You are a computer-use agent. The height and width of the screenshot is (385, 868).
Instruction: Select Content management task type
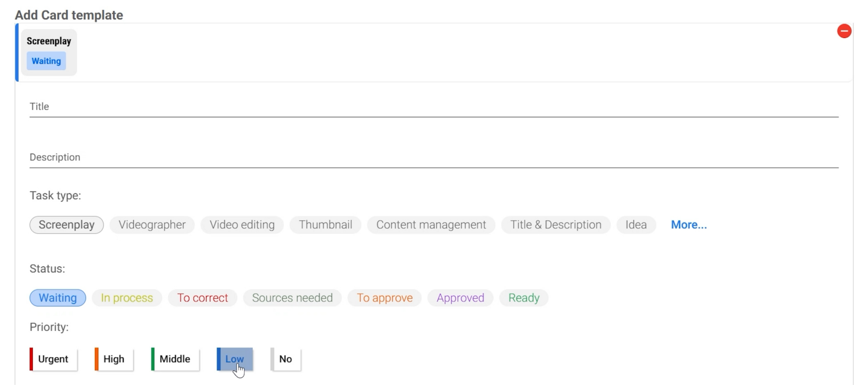(431, 225)
